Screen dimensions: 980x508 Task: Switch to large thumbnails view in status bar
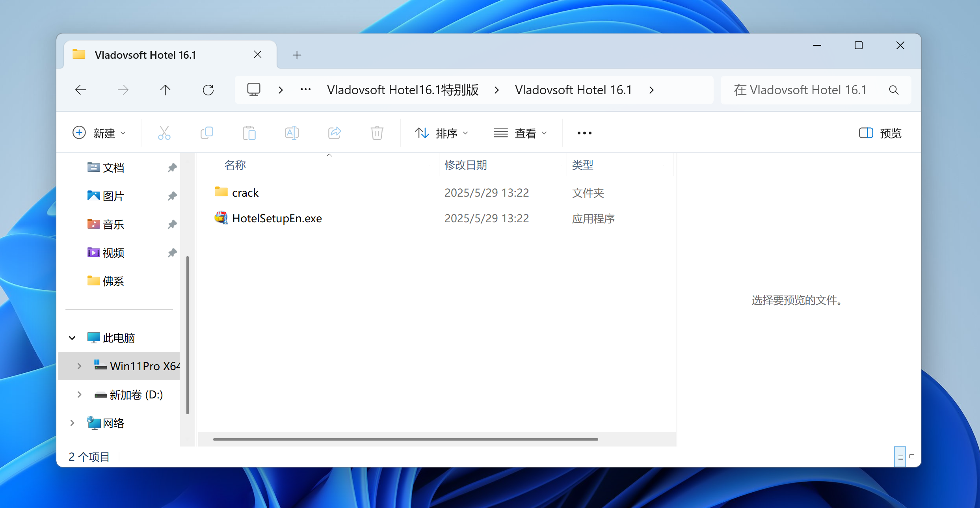(912, 457)
